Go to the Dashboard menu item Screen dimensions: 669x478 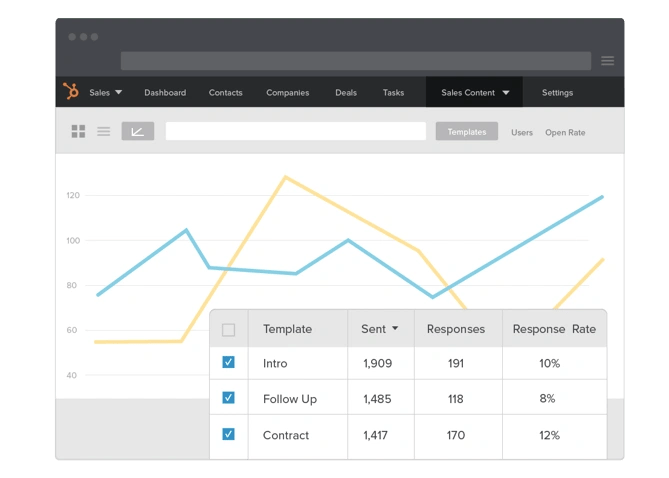[165, 93]
